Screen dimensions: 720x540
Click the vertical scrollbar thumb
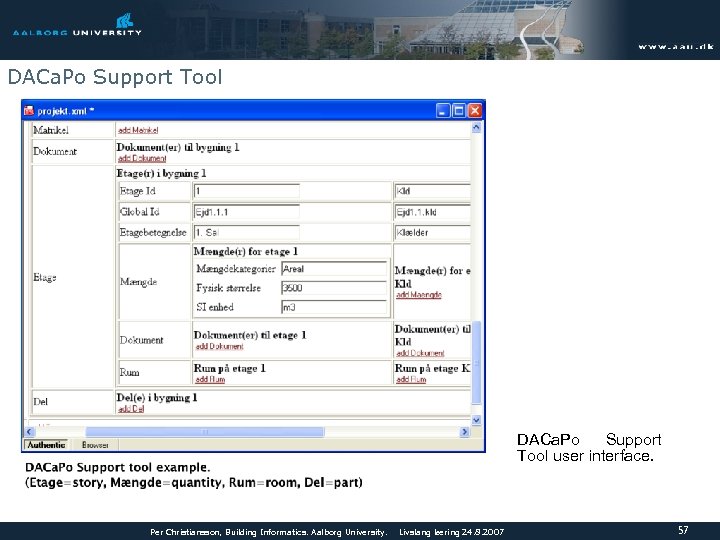coord(476,363)
